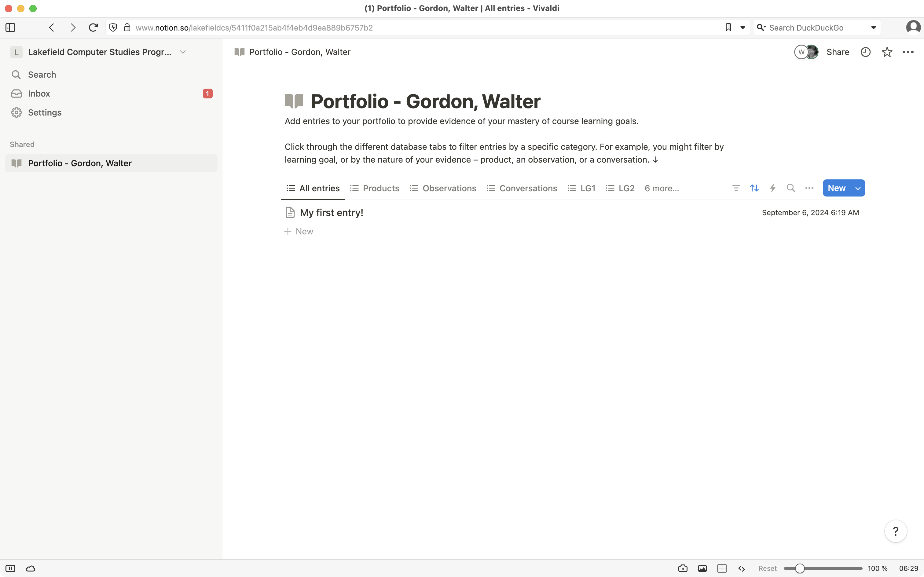This screenshot has width=924, height=577.
Task: Click the database filter icon
Action: pyautogui.click(x=736, y=188)
